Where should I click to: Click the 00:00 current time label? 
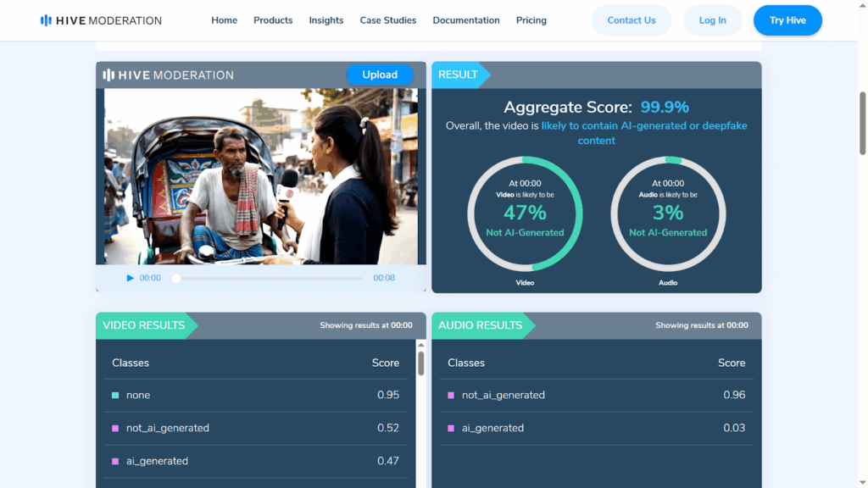tap(150, 278)
